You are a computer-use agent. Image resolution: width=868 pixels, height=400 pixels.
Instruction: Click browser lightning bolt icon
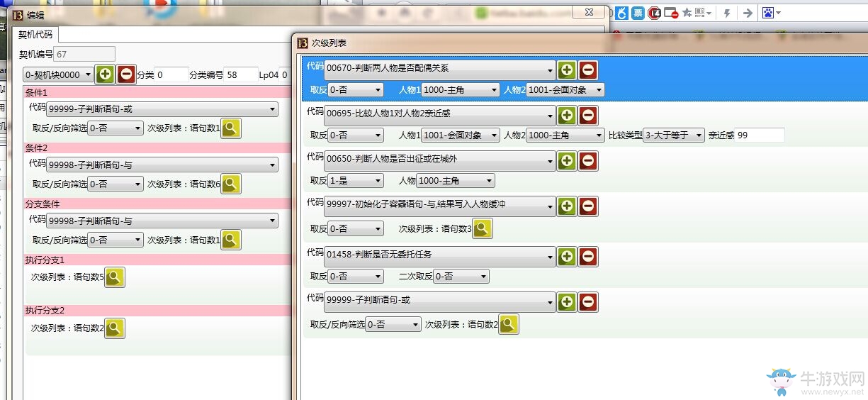pos(727,13)
